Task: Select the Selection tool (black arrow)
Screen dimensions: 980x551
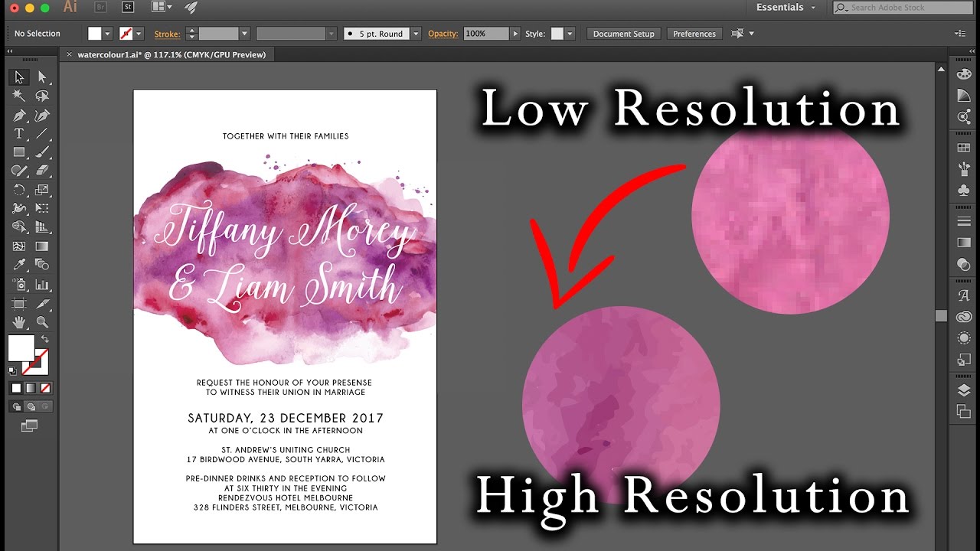Action: point(19,77)
